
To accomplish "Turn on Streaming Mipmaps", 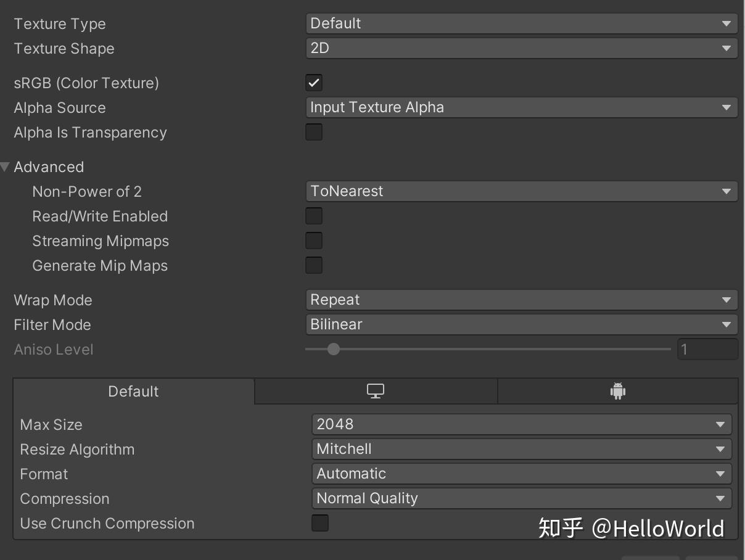I will click(x=314, y=241).
